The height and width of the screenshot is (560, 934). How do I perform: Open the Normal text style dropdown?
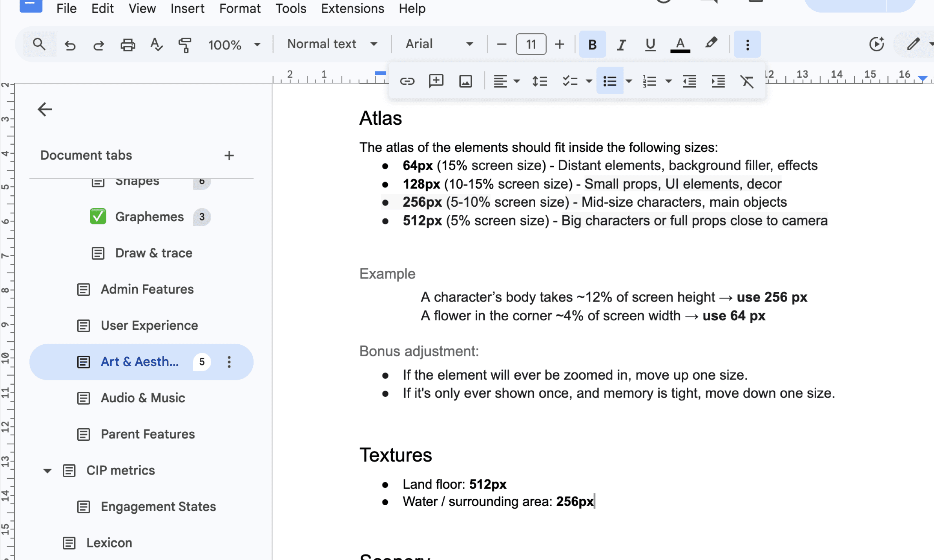332,44
